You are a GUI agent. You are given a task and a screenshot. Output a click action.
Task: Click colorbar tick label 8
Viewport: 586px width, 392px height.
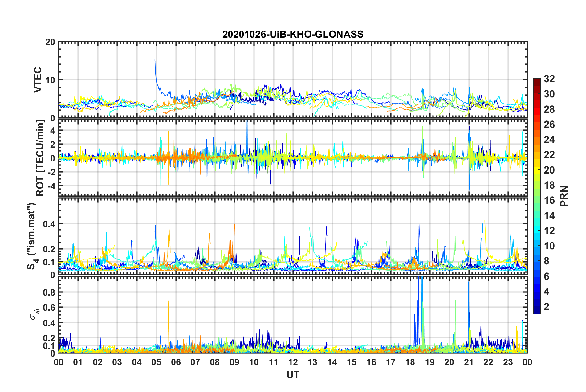pos(547,261)
